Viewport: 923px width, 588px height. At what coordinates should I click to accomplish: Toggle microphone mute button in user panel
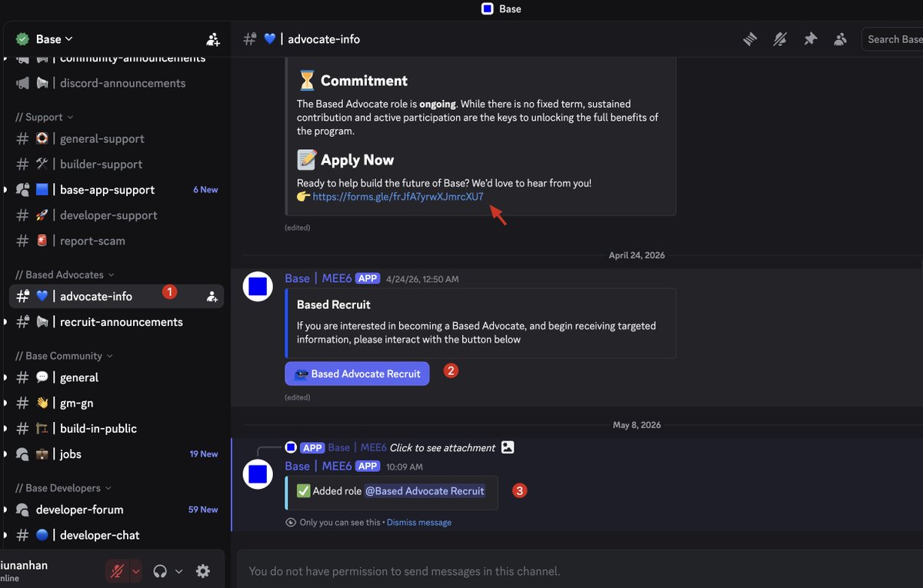pyautogui.click(x=117, y=571)
